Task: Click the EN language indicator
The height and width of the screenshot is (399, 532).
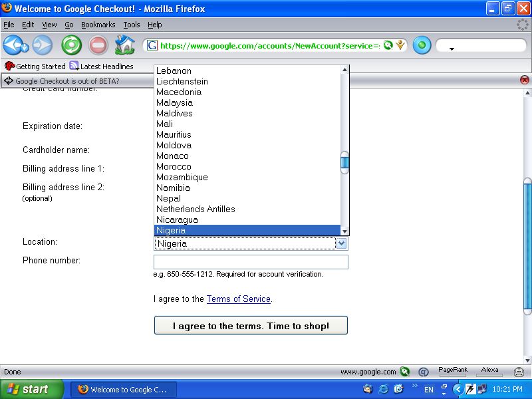Action: pos(429,390)
